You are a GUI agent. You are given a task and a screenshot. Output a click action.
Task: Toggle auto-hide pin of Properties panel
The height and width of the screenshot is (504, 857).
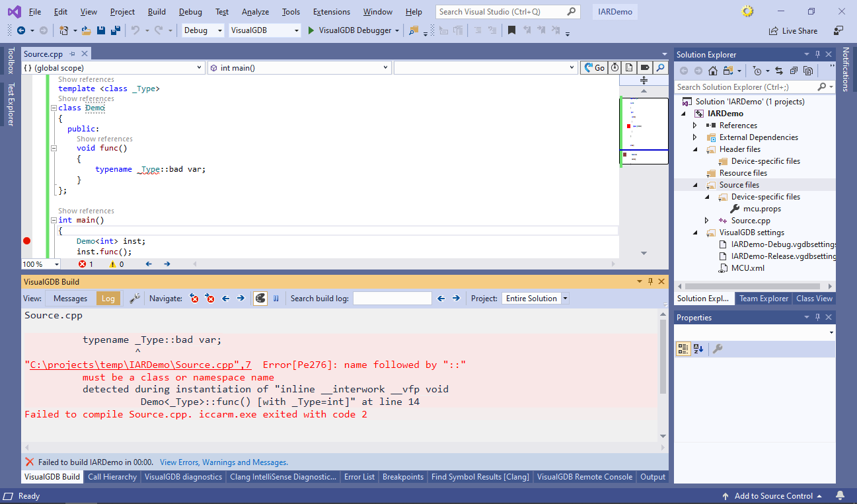pyautogui.click(x=817, y=317)
